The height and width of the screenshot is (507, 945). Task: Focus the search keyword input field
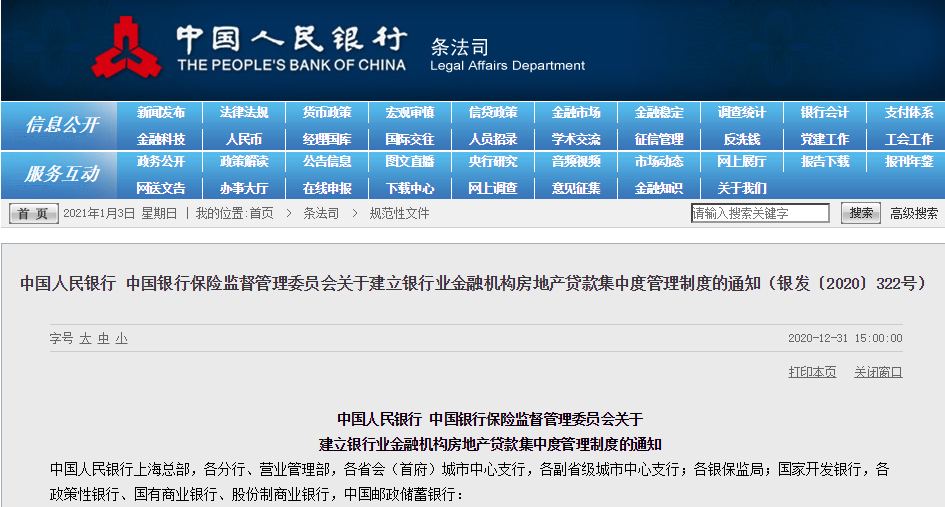coord(760,213)
